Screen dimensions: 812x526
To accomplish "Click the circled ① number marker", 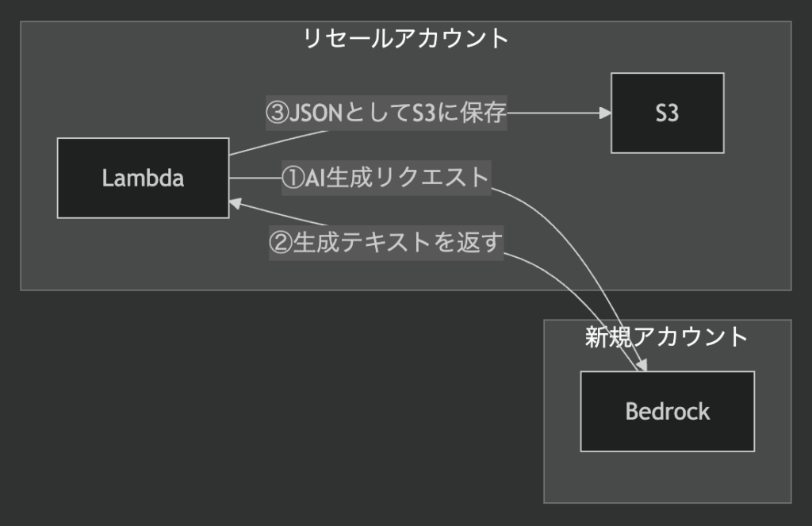I will pyautogui.click(x=293, y=178).
